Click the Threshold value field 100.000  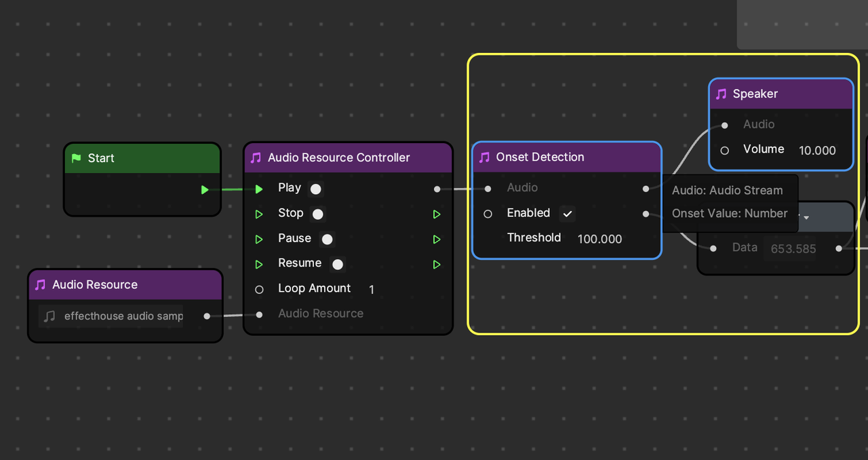click(599, 239)
